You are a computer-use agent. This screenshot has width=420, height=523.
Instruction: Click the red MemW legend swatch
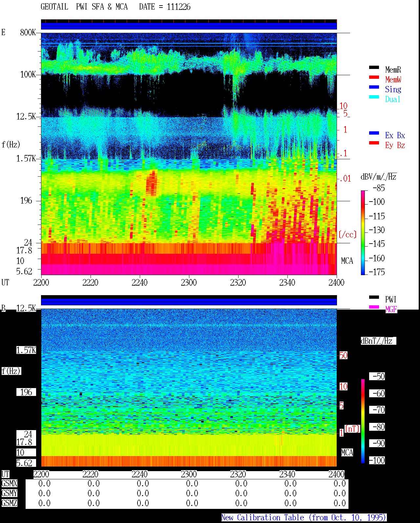[x=374, y=77]
